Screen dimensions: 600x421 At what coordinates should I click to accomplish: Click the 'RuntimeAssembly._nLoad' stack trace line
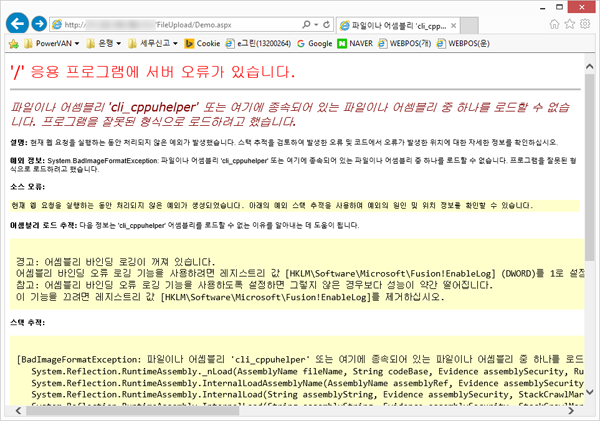click(308, 371)
